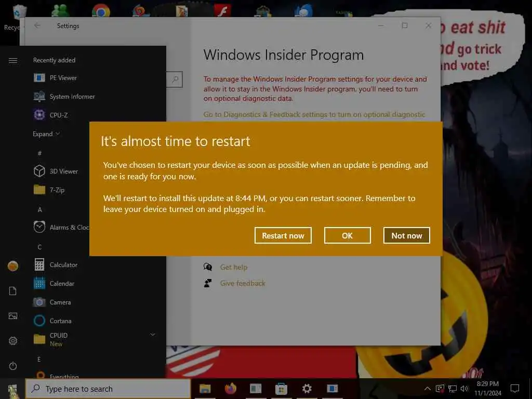The width and height of the screenshot is (532, 399).
Task: Toggle the Start menu hamburger button
Action: (13, 60)
